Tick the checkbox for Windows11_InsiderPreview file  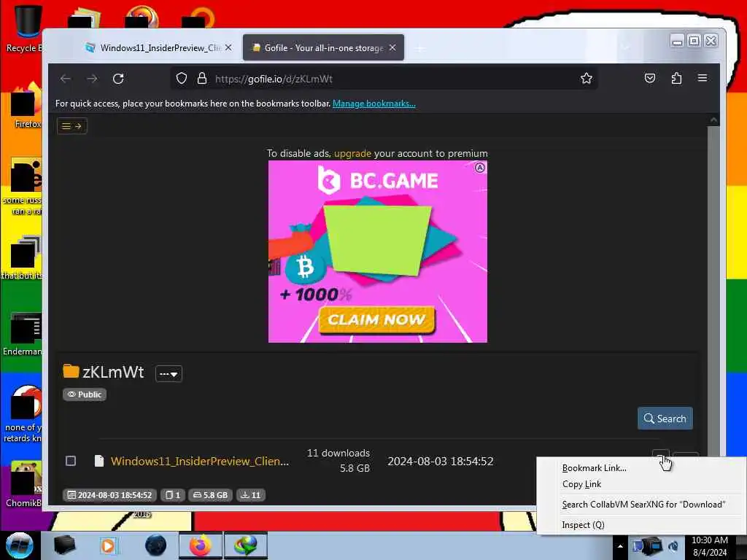pos(71,461)
